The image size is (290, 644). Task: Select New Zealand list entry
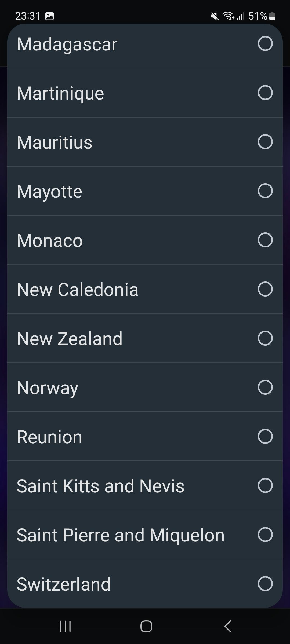[70, 339]
